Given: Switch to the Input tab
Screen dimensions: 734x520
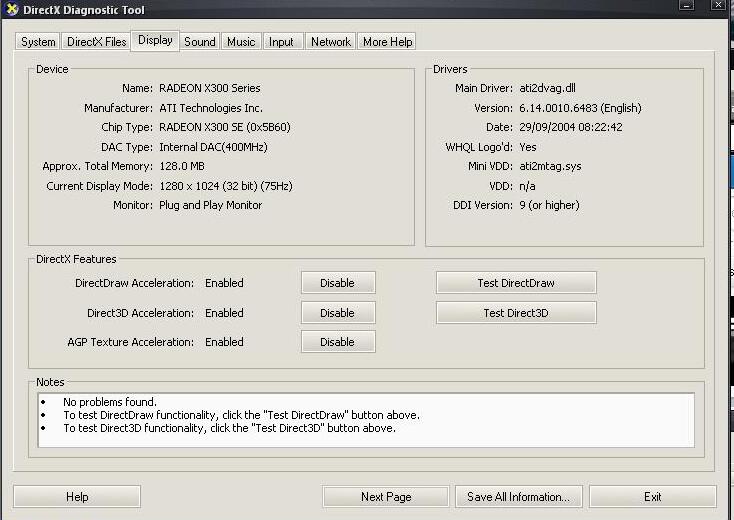Looking at the screenshot, I should point(281,42).
